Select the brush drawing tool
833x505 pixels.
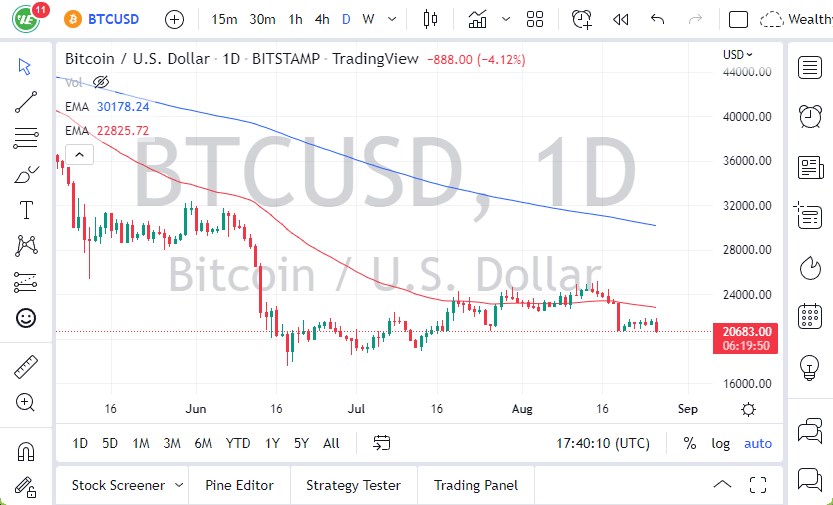[26, 174]
